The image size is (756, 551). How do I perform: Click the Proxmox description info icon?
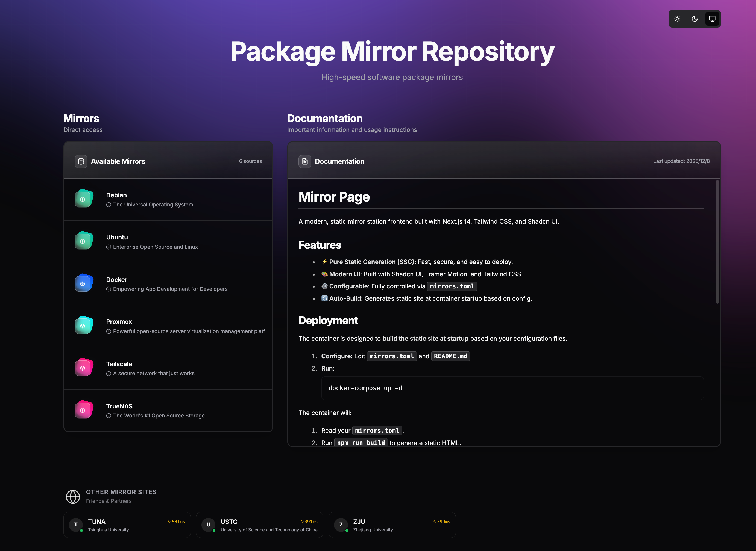point(109,331)
